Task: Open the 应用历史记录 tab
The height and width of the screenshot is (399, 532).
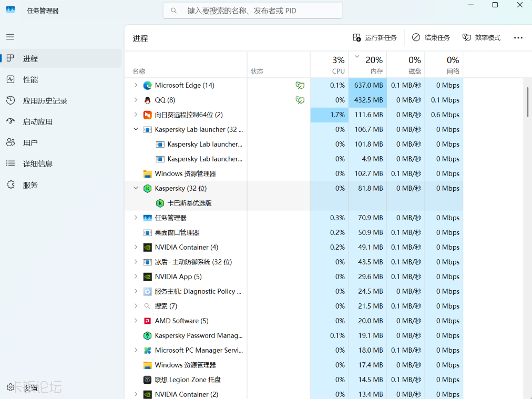Action: click(61, 100)
